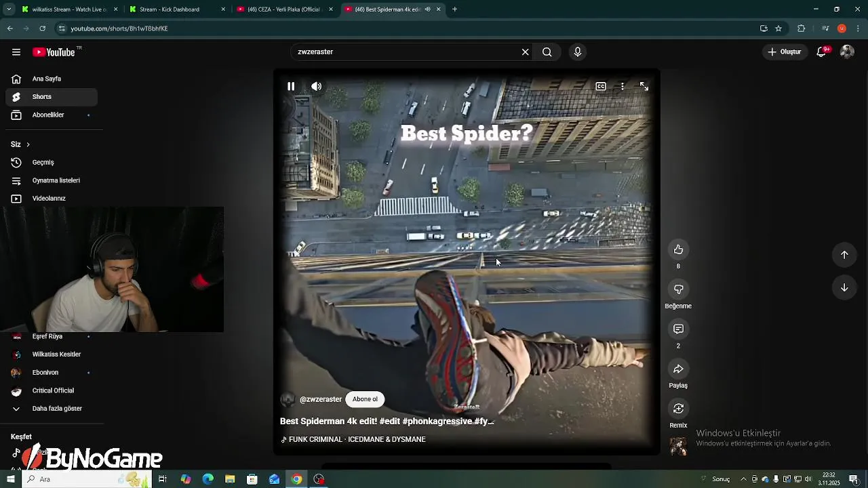Screen dimensions: 868x488
Task: Toggle closed captions on the Short
Action: pyautogui.click(x=601, y=87)
